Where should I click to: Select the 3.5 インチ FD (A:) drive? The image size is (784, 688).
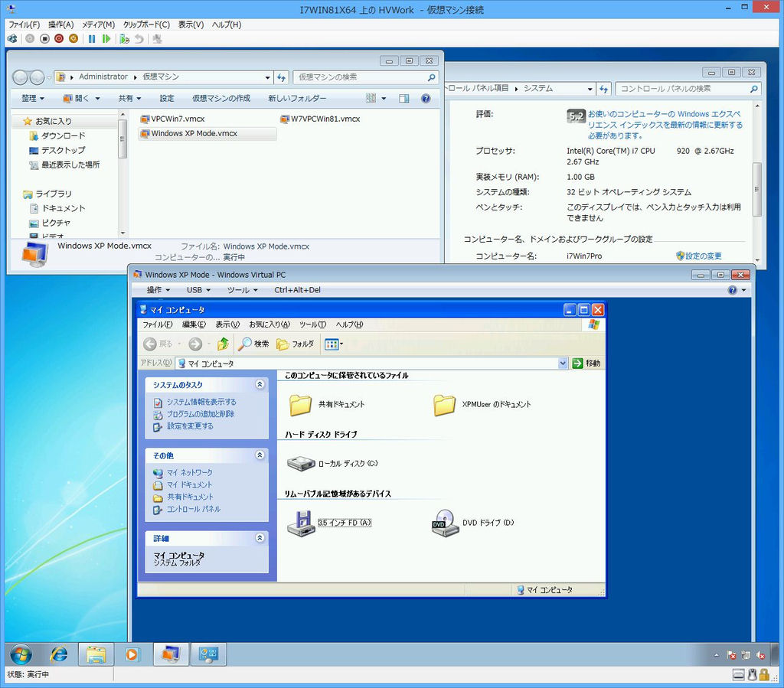pos(329,523)
